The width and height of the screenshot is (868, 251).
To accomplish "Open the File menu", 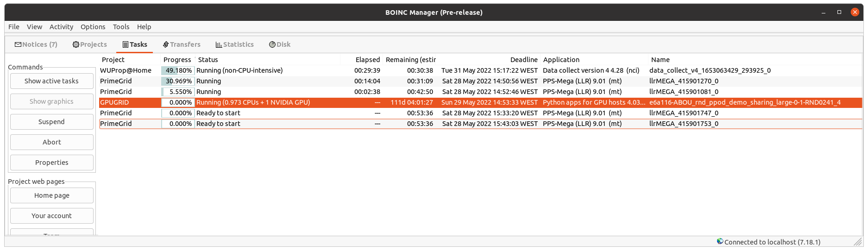I will tap(14, 27).
